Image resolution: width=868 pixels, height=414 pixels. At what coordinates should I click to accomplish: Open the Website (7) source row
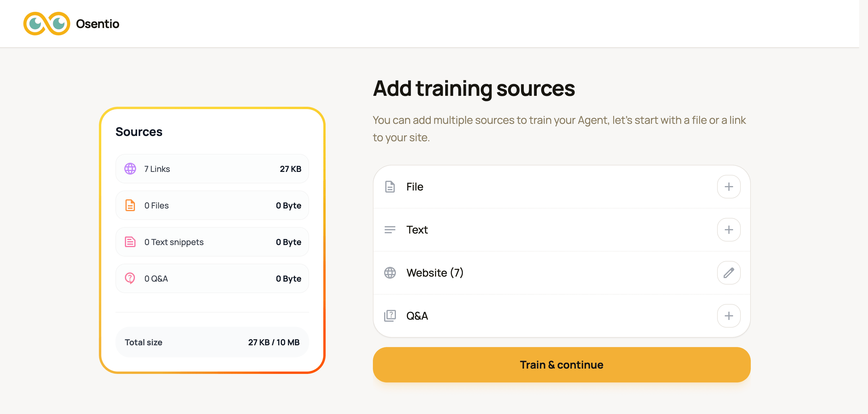561,273
